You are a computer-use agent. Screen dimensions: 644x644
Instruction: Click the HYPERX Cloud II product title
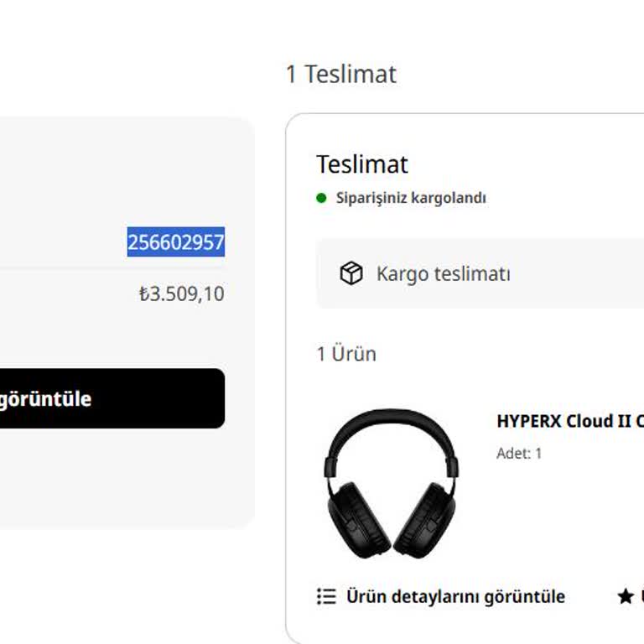tap(570, 421)
